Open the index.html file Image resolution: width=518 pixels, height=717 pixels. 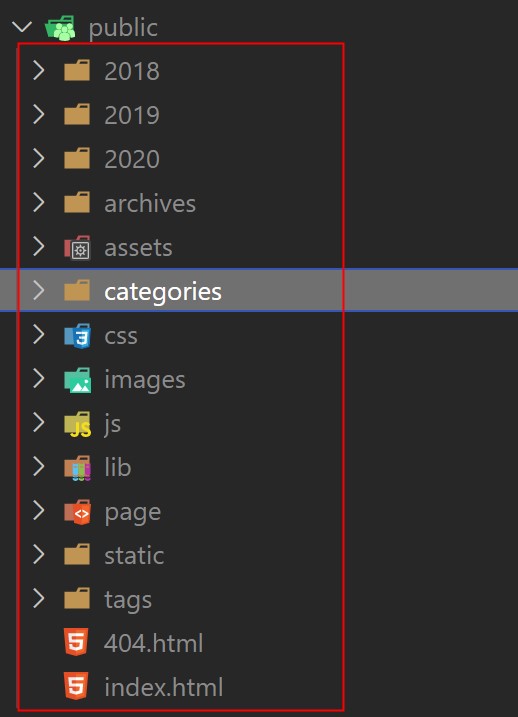click(x=164, y=687)
